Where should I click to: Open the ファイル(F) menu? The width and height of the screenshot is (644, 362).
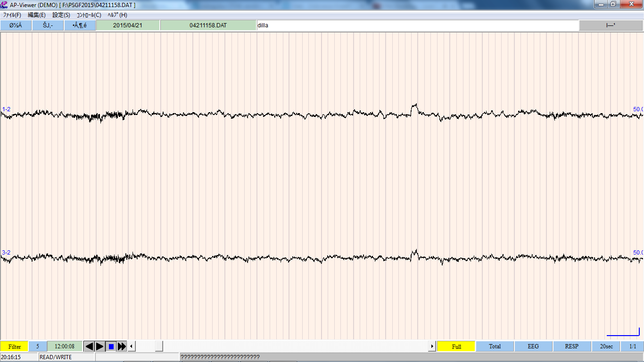(12, 15)
